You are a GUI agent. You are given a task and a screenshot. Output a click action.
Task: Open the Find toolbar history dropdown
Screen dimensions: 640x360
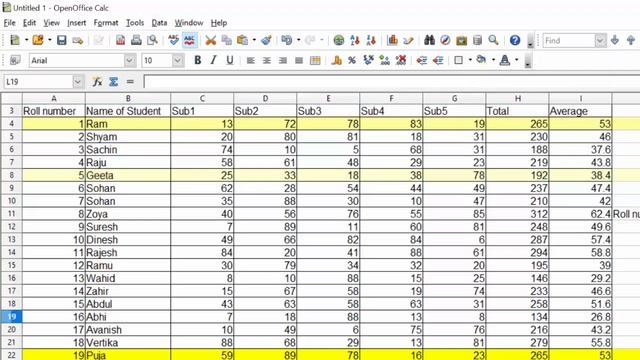point(600,40)
